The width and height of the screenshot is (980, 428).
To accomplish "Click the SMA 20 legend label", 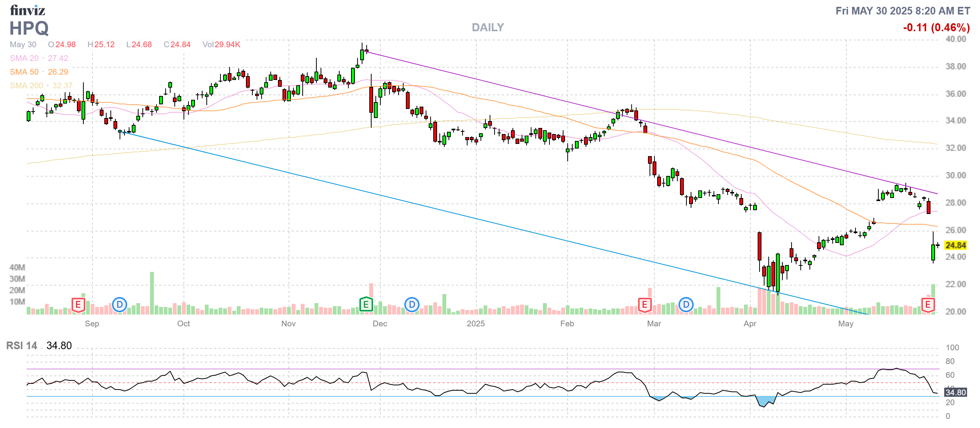I will [x=24, y=58].
